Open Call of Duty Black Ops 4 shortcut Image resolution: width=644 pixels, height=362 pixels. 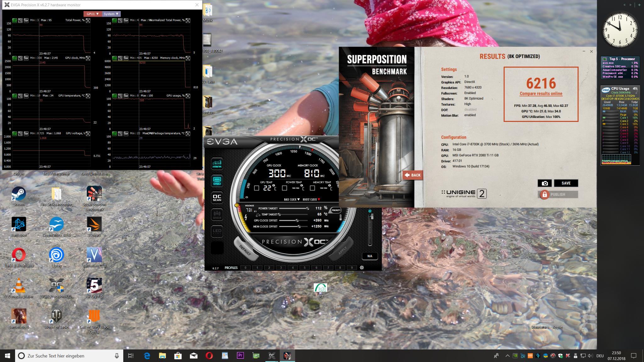pyautogui.click(x=94, y=321)
